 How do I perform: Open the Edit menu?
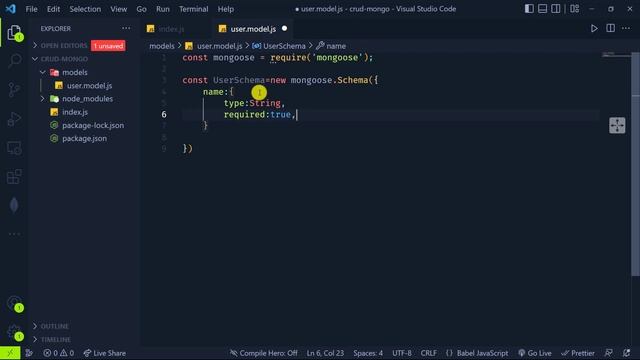point(53,9)
